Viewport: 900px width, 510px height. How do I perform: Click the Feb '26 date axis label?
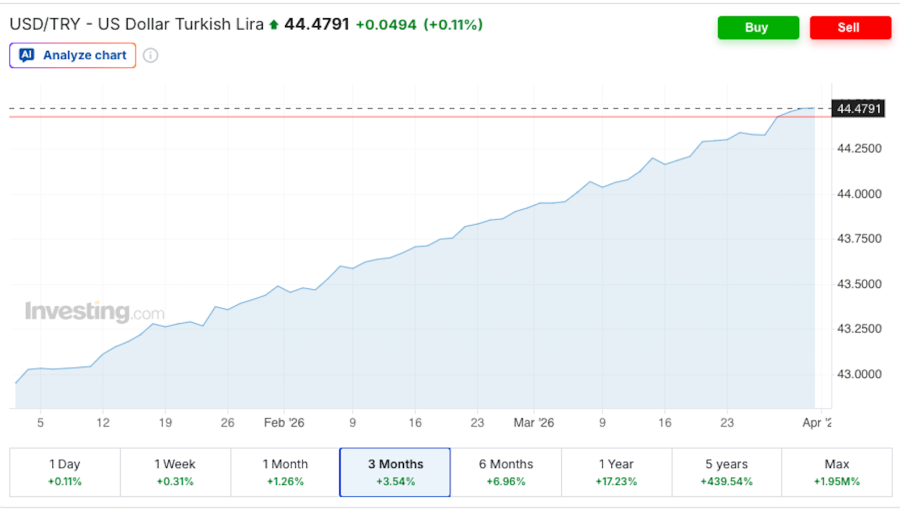[284, 423]
